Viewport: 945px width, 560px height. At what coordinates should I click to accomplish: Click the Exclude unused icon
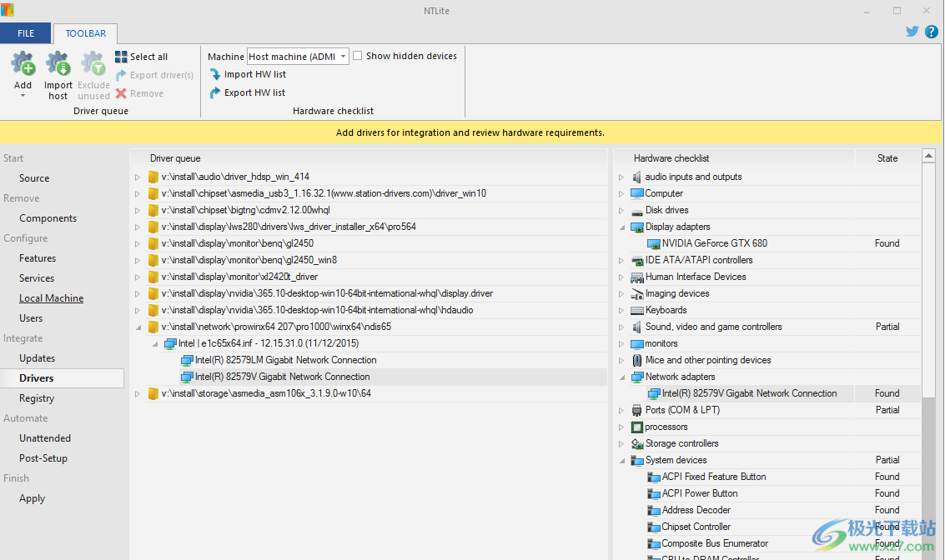click(93, 64)
